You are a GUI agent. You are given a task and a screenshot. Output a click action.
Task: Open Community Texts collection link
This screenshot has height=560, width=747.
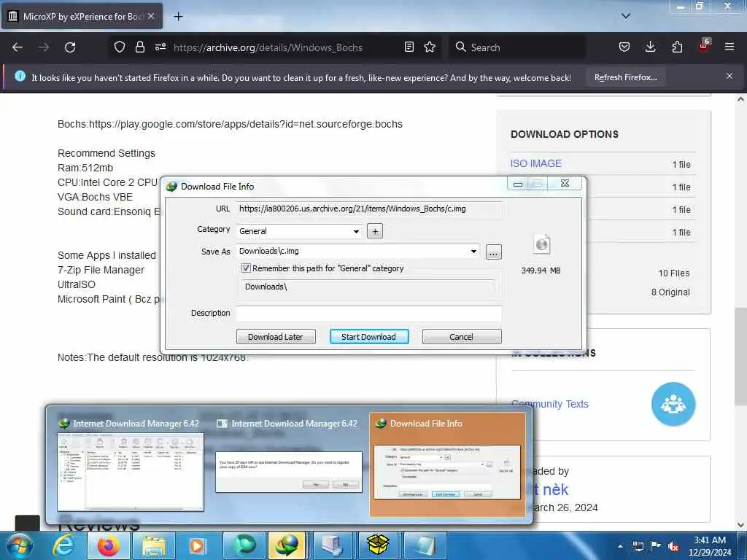[550, 404]
